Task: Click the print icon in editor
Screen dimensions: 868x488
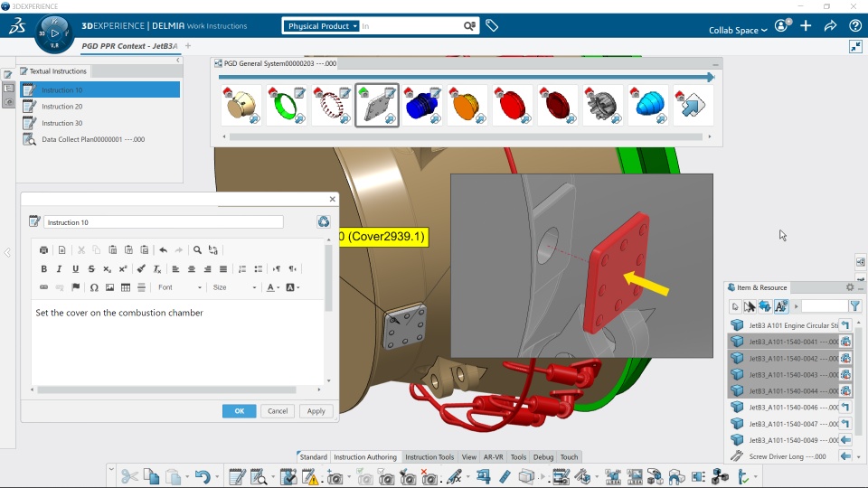Action: pyautogui.click(x=43, y=250)
